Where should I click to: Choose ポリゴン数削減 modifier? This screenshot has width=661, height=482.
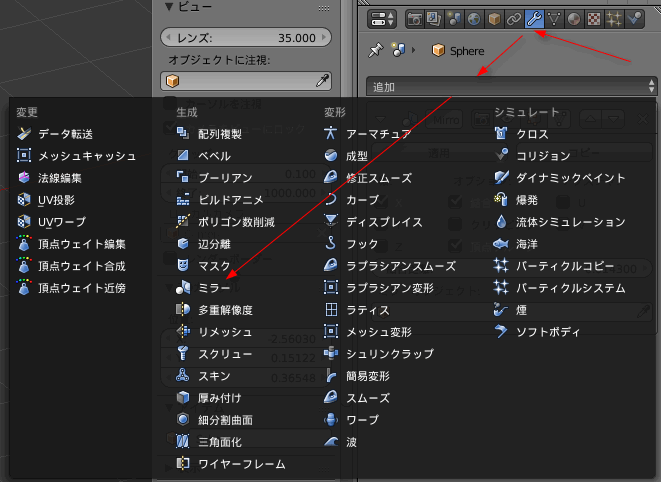(226, 222)
